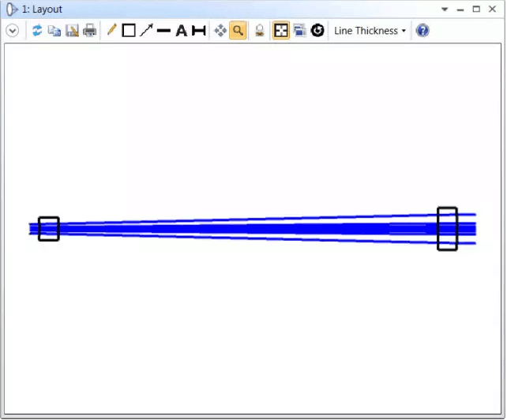Click the save image icon
The image size is (507, 420).
pos(72,31)
